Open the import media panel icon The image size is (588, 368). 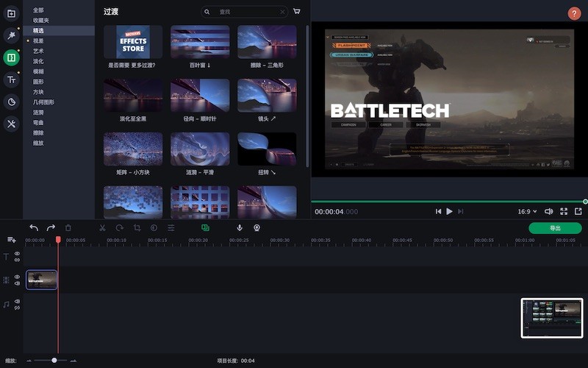point(11,14)
